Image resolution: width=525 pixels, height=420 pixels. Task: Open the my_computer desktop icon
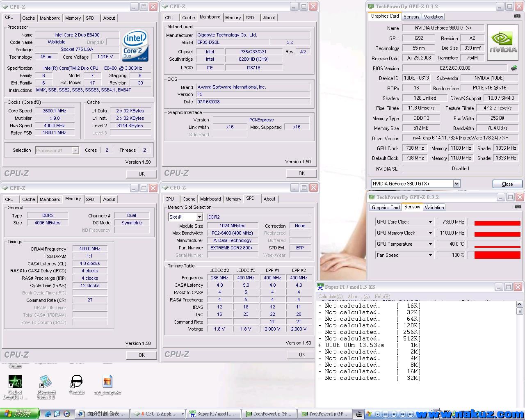(x=107, y=381)
